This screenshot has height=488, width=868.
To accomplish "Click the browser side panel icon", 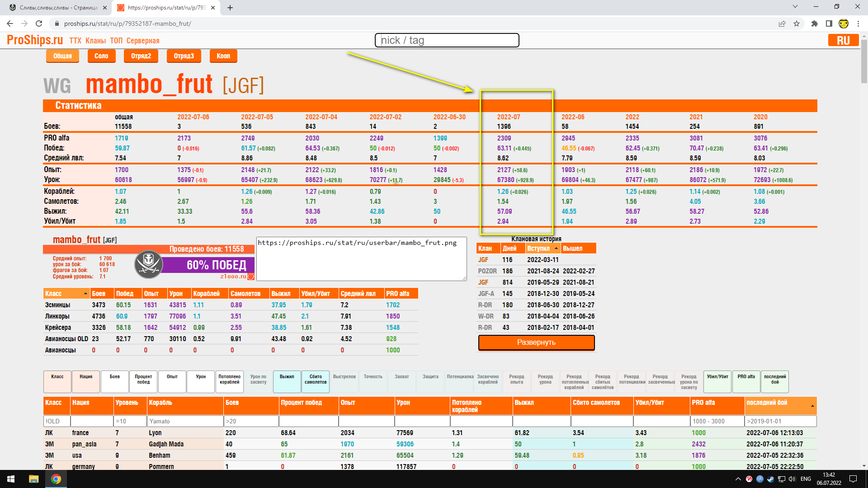I will (x=829, y=23).
